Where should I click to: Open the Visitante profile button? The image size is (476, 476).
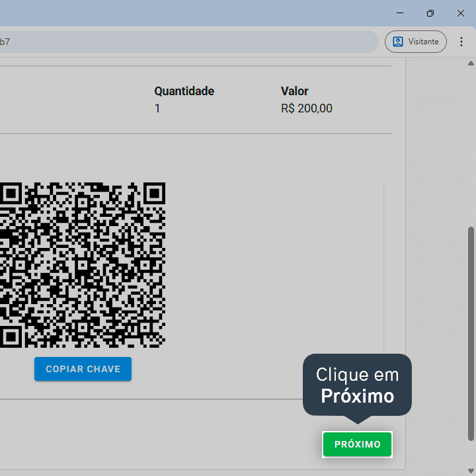pyautogui.click(x=416, y=42)
